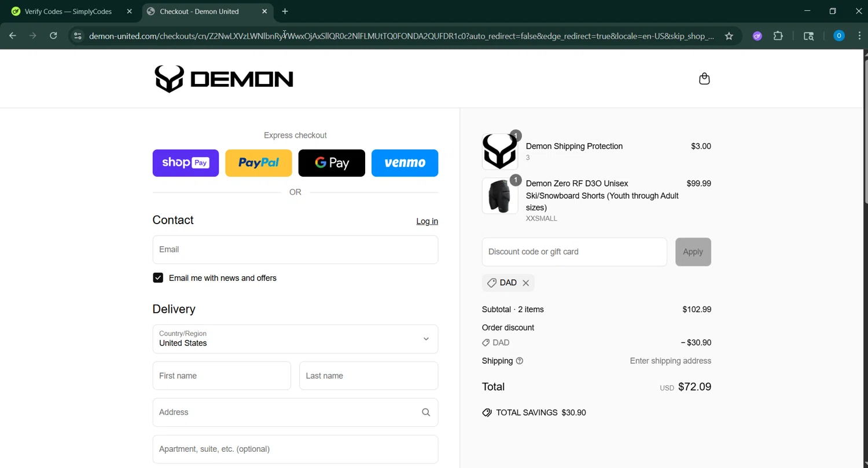Viewport: 868px width, 468px height.
Task: Uncheck Email me with news and offers
Action: pyautogui.click(x=158, y=278)
